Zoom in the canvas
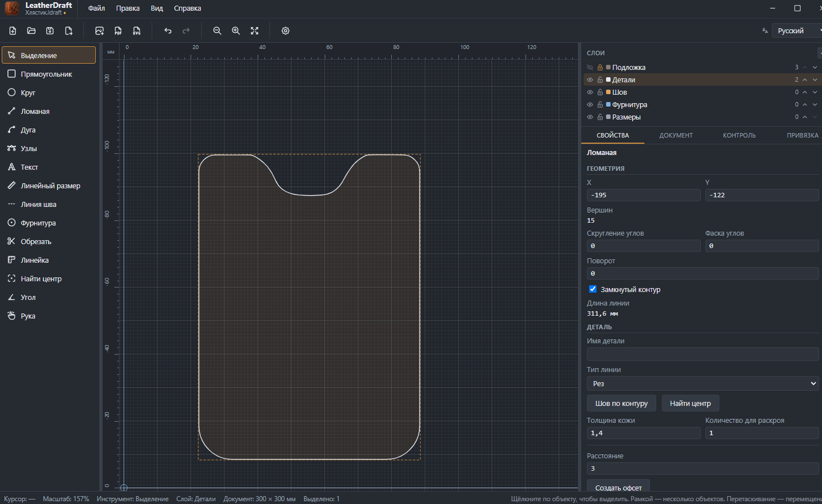This screenshot has width=822, height=504. click(236, 31)
